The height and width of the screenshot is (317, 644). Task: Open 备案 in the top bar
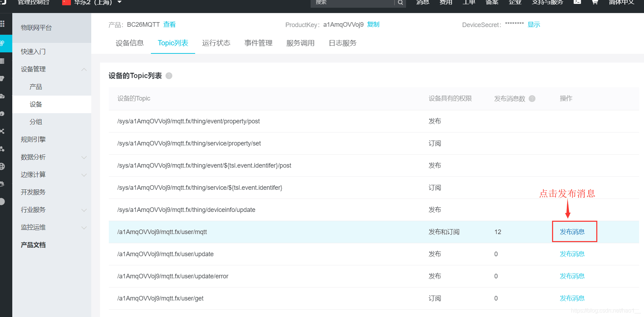(x=492, y=2)
